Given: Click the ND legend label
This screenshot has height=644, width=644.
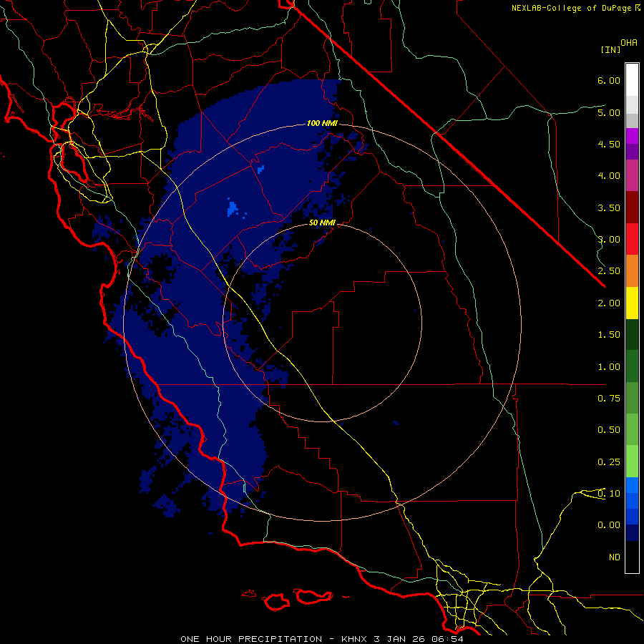Looking at the screenshot, I should tap(615, 557).
